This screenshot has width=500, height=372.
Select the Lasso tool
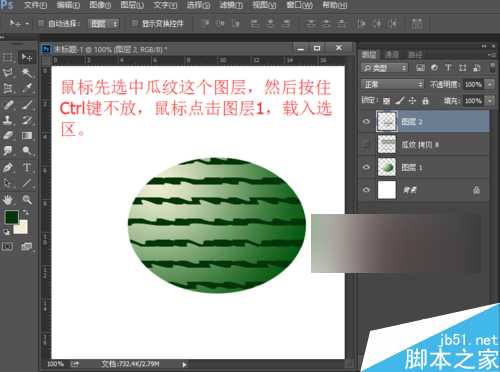click(8, 73)
